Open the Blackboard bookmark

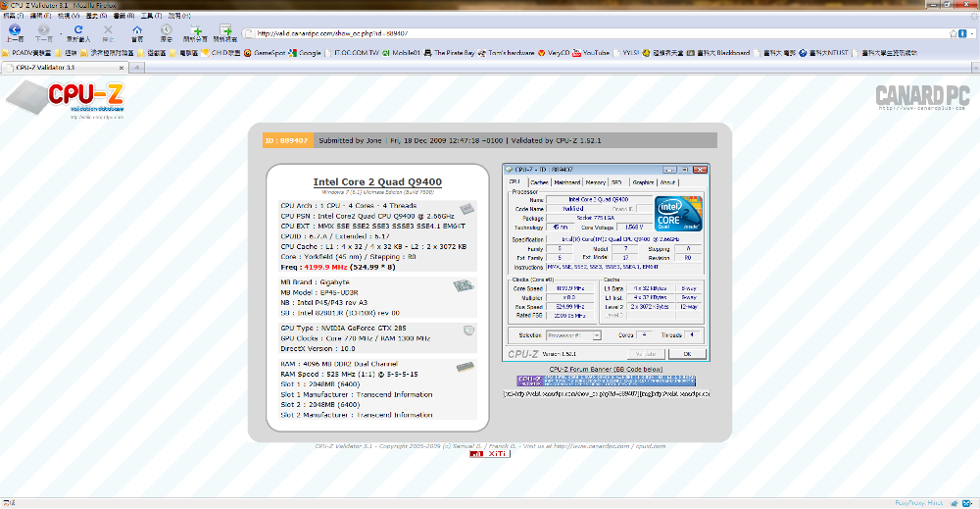[718, 53]
